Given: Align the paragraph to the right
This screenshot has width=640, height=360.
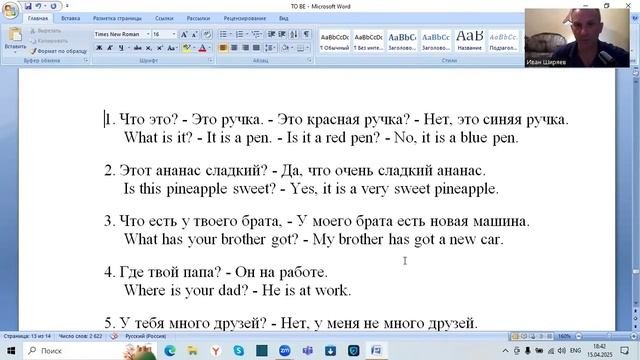Looking at the screenshot, I should pyautogui.click(x=245, y=48).
